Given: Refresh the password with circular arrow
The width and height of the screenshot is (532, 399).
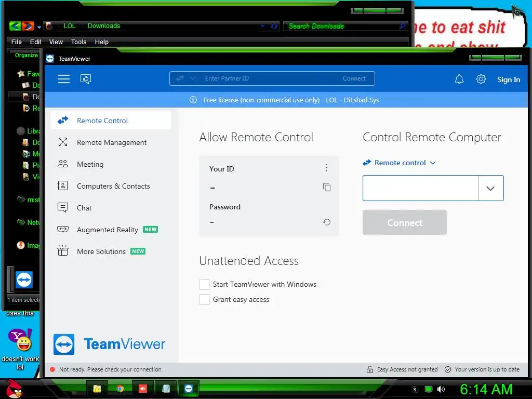Looking at the screenshot, I should [x=326, y=222].
